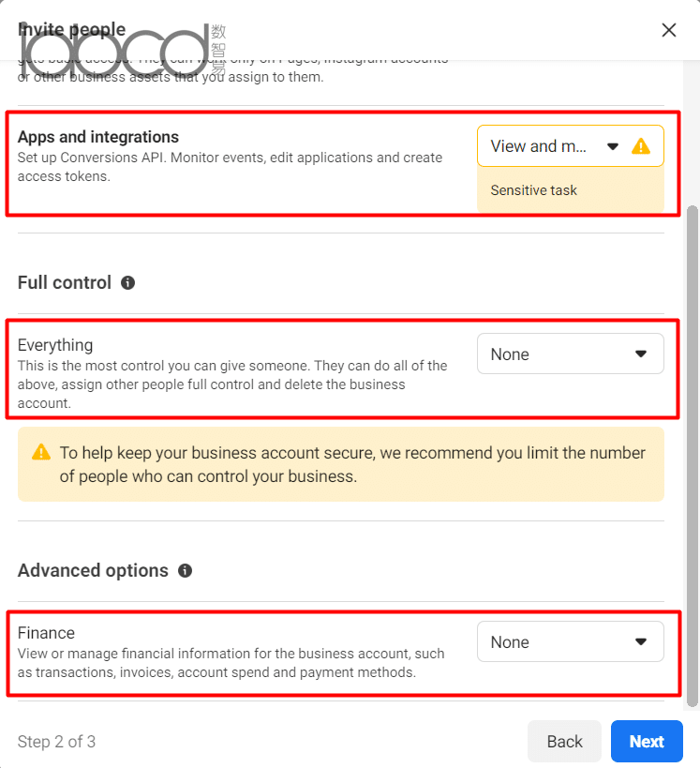700x768 pixels.
Task: Click the Sensitive task label
Action: pyautogui.click(x=533, y=190)
